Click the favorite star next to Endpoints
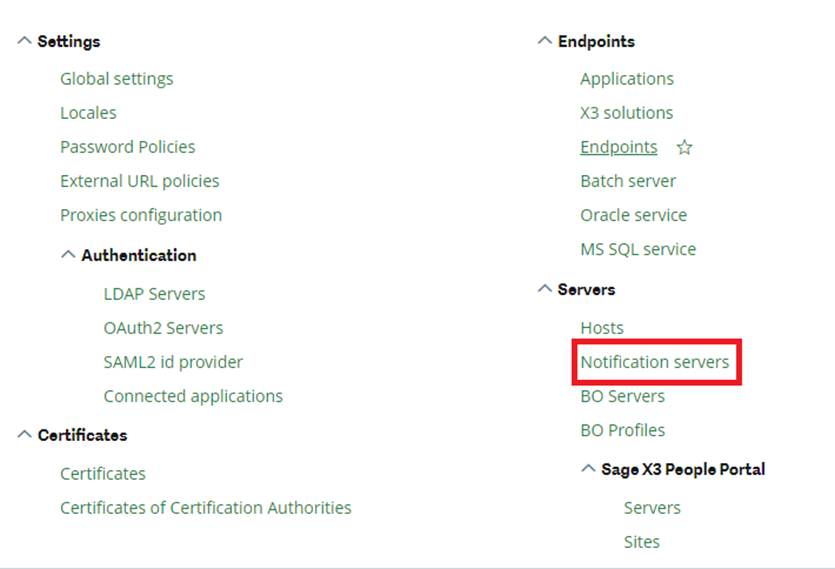835x569 pixels. [684, 148]
